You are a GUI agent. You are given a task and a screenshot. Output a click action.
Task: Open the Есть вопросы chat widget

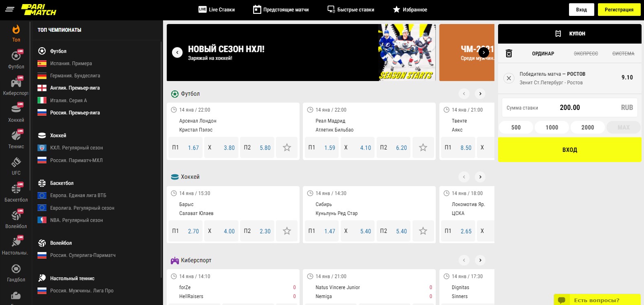coord(597,300)
